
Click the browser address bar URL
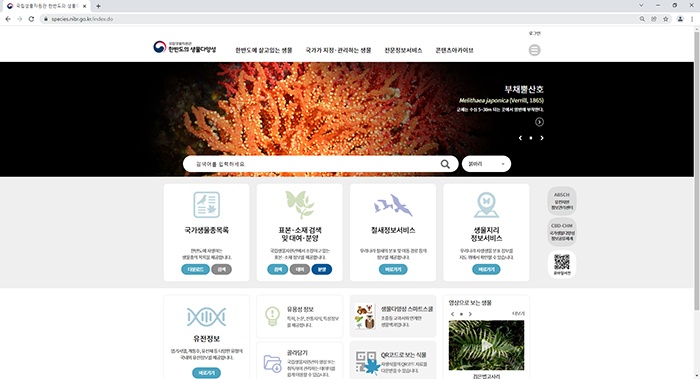click(x=82, y=19)
